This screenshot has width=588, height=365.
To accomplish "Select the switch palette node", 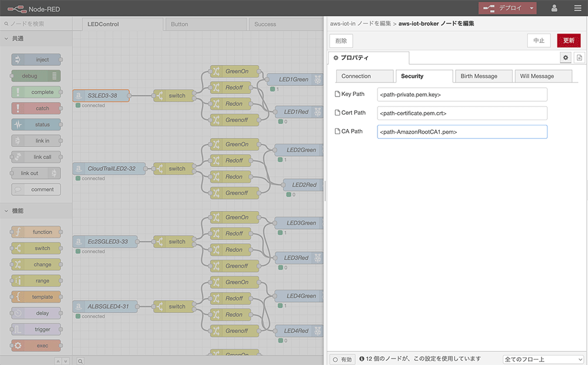I will (36, 248).
